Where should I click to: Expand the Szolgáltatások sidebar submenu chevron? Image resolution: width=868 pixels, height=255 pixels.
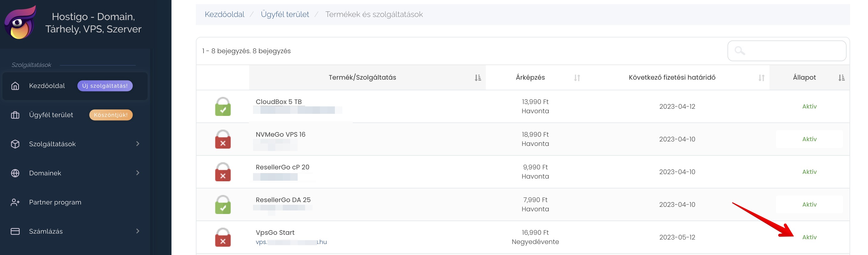[138, 144]
